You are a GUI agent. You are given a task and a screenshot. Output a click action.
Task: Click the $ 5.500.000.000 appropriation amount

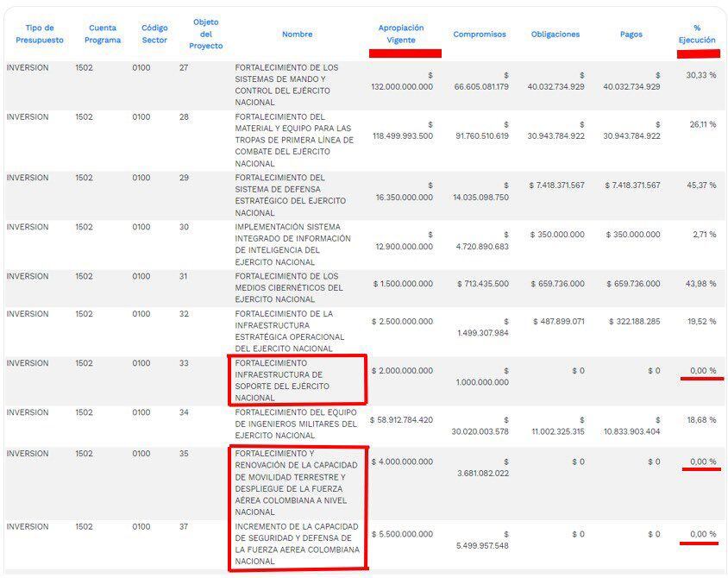(402, 535)
